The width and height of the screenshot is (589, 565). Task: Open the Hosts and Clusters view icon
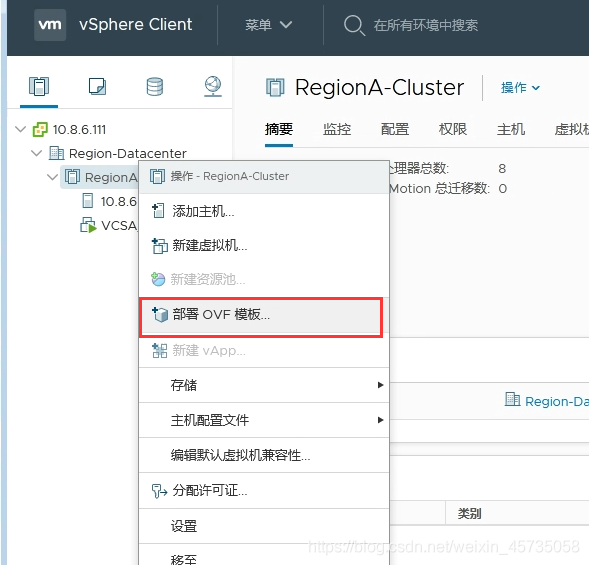(39, 86)
